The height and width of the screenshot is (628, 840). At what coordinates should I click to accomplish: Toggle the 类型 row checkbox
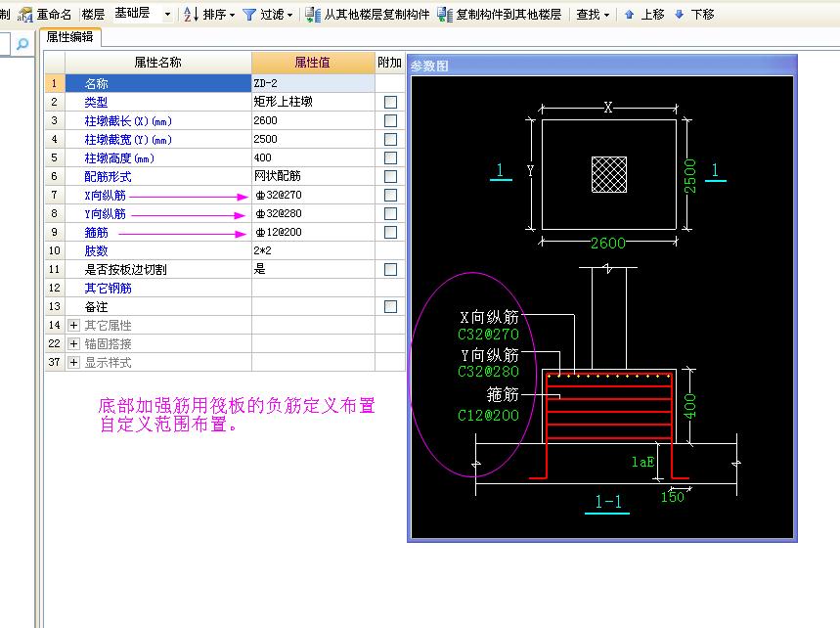coord(390,102)
